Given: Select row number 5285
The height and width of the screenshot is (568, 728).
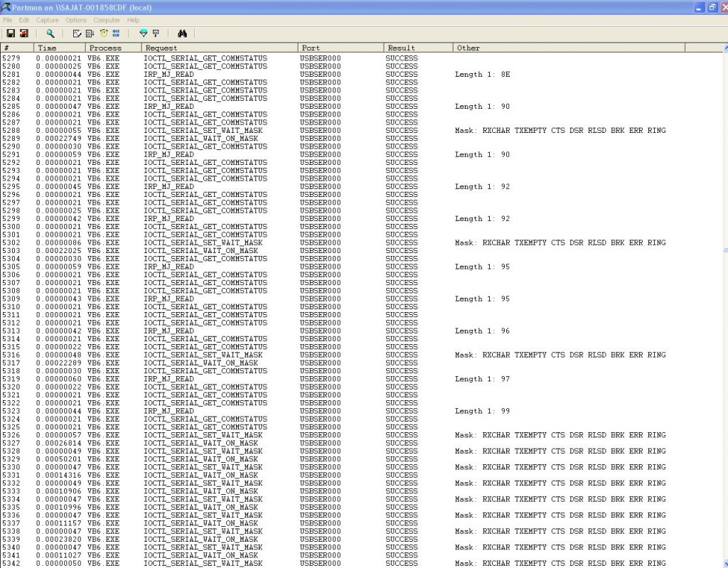Looking at the screenshot, I should (x=11, y=107).
